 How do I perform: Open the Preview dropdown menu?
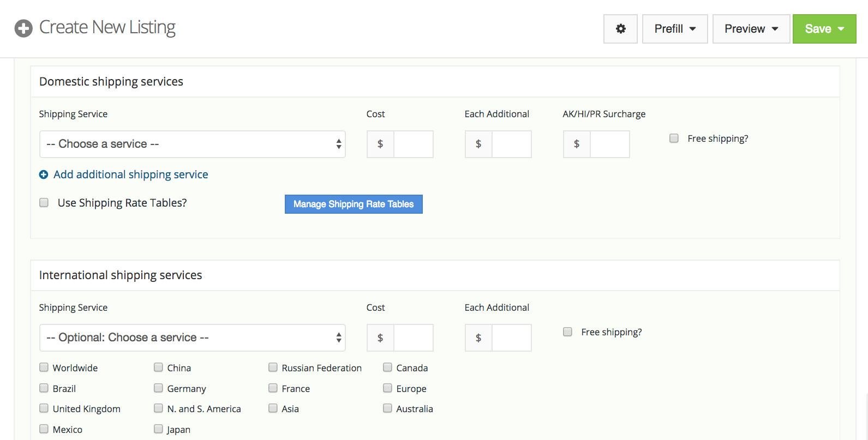point(751,29)
